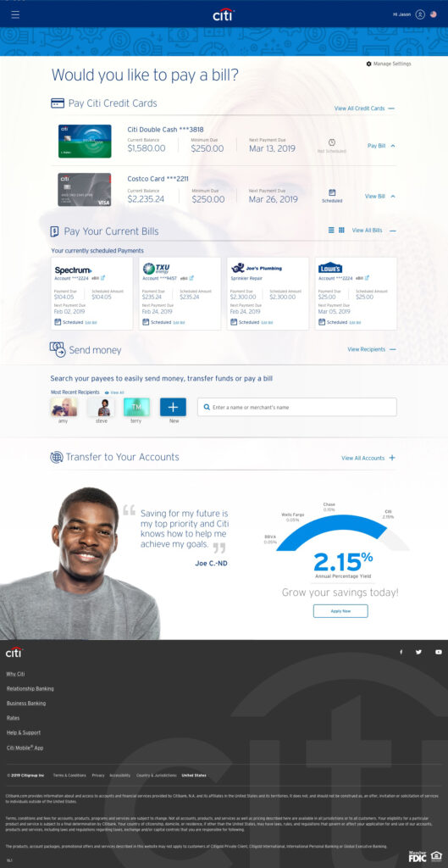Expand Pay Bill for Citi Double Cash
Image resolution: width=448 pixels, height=868 pixels.
click(x=381, y=146)
